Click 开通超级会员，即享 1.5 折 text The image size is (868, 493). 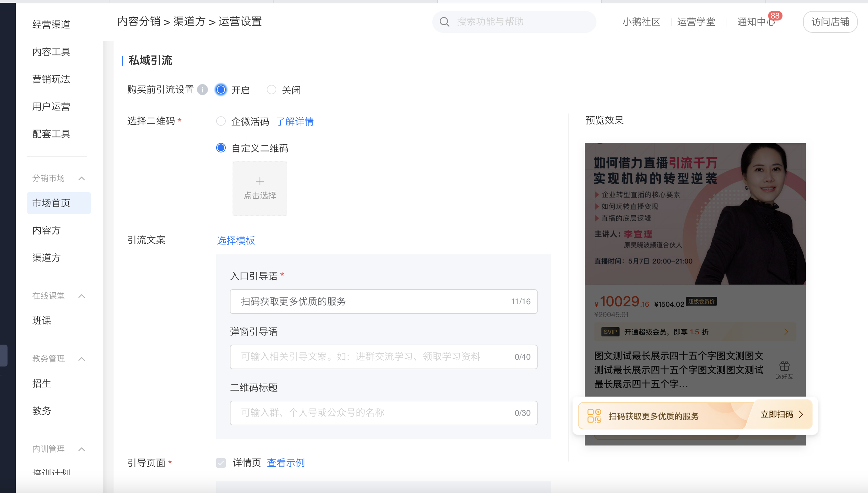point(666,332)
